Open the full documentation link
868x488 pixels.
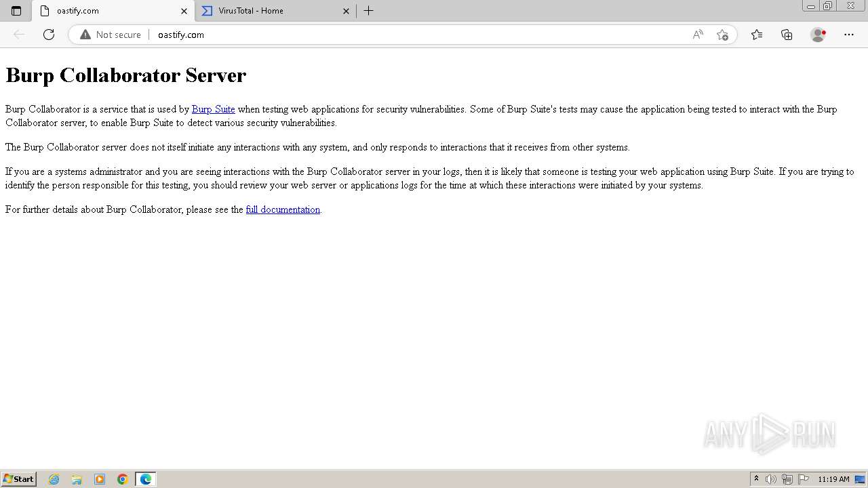pos(283,209)
